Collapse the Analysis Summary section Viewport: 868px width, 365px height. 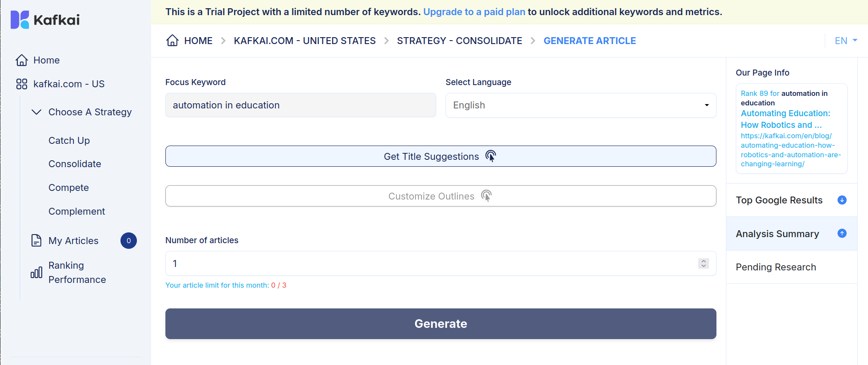(x=792, y=234)
